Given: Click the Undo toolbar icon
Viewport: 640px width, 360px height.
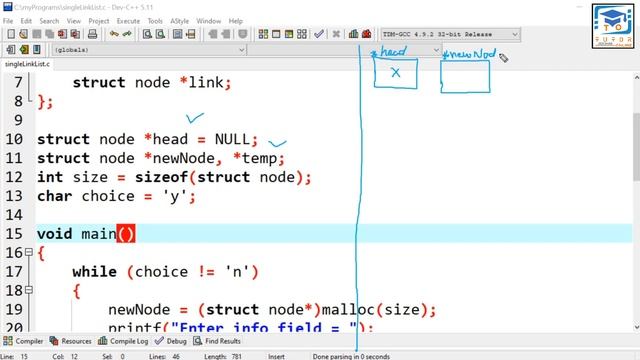Looking at the screenshot, I should (114, 34).
